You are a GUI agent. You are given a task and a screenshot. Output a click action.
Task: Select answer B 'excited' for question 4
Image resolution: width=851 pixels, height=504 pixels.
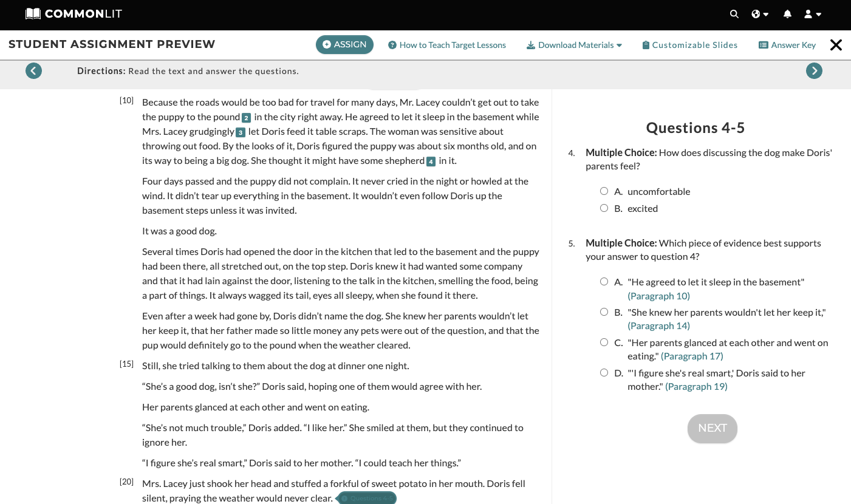(604, 208)
